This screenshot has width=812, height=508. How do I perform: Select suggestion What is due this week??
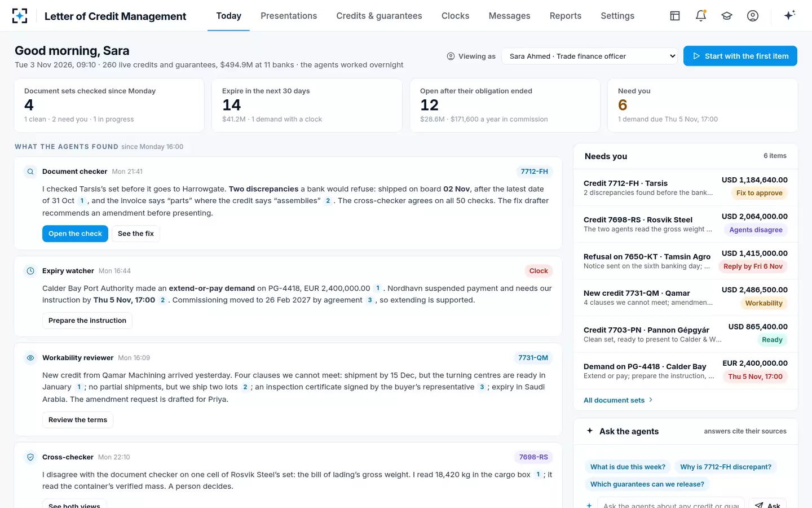pos(628,467)
